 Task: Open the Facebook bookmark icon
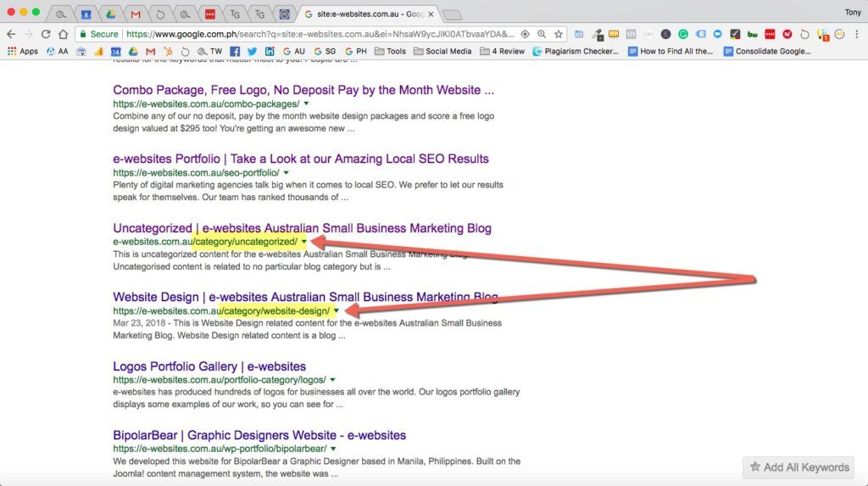(x=235, y=52)
